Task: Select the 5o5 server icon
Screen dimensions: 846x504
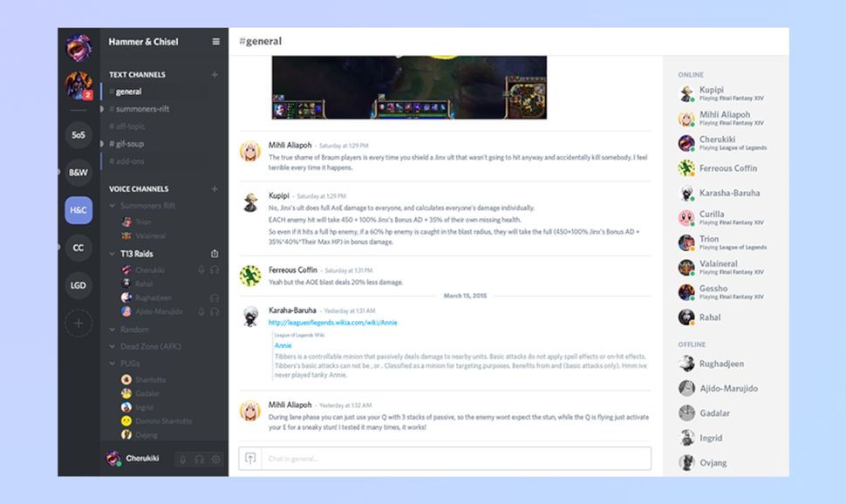Action: click(x=78, y=135)
